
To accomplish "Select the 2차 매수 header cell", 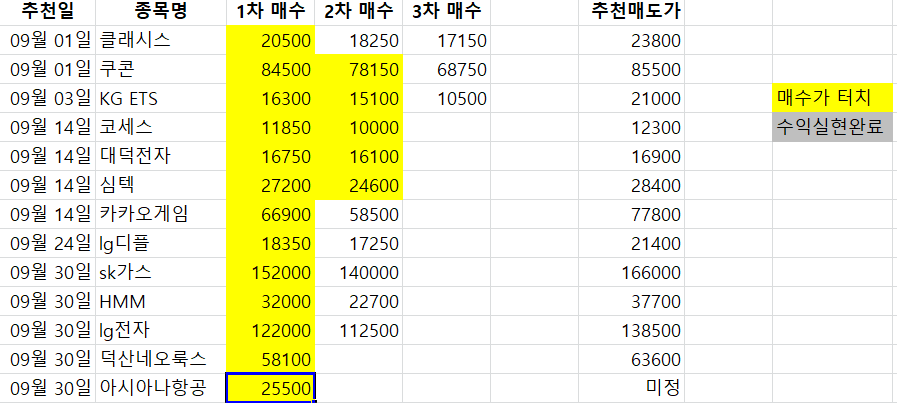I will (359, 11).
